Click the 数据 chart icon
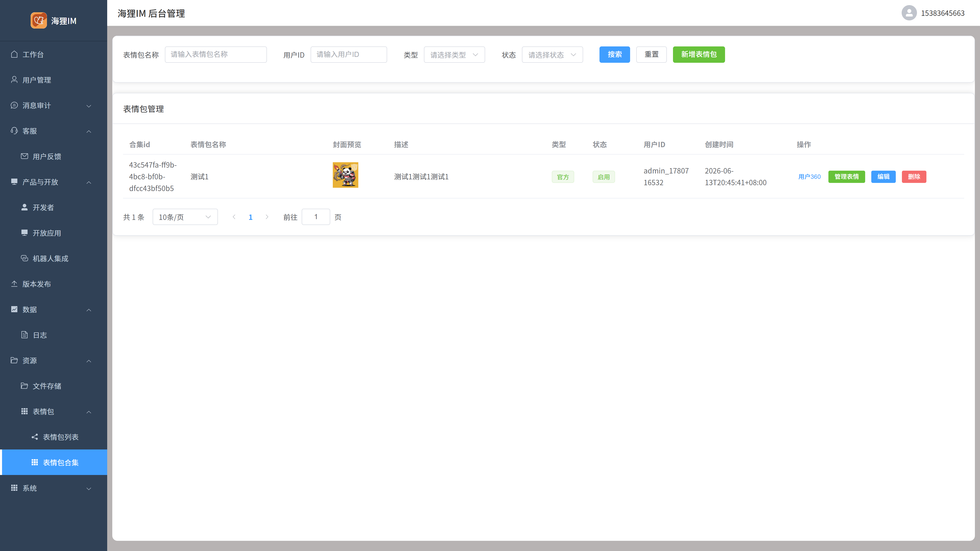Image resolution: width=980 pixels, height=551 pixels. (14, 309)
